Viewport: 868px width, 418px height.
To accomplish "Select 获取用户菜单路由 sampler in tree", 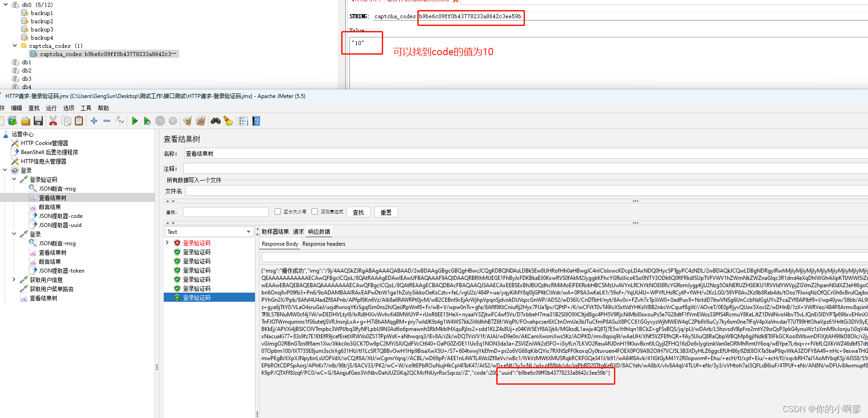I will (52, 289).
